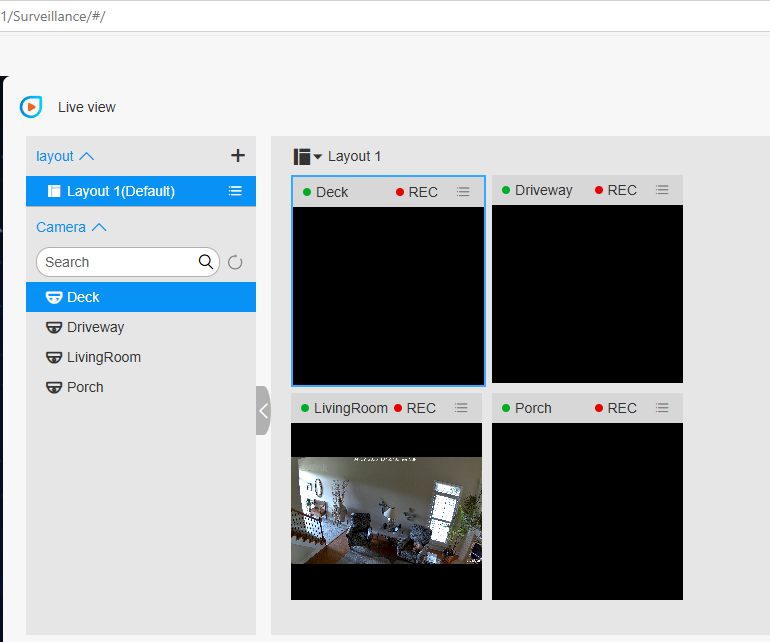Select Deck camera in sidebar list
The height and width of the screenshot is (642, 770).
[141, 297]
